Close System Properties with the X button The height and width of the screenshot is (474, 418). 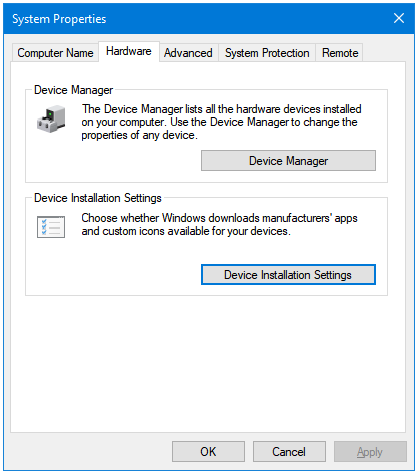pyautogui.click(x=399, y=18)
